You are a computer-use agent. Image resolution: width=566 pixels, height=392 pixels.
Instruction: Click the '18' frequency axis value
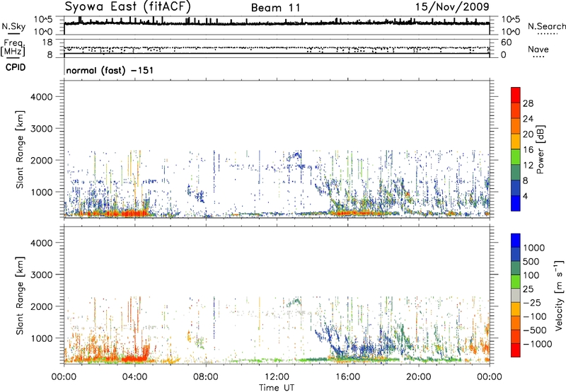coord(47,42)
